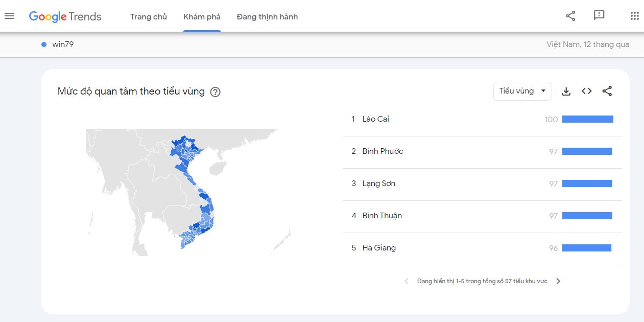Open the embed code icon
644x322 pixels.
point(586,91)
